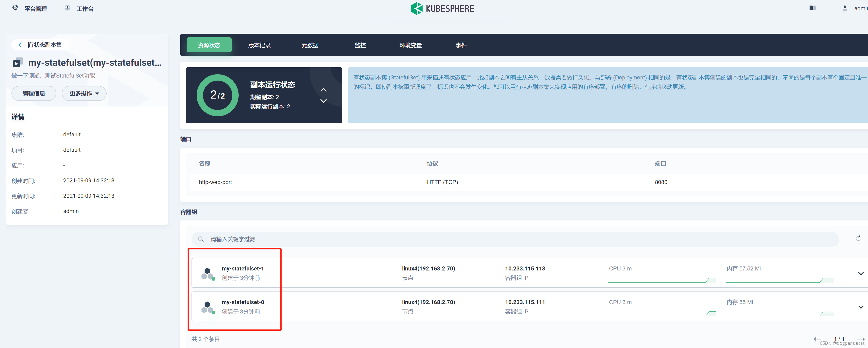Open the 更多操作 dropdown
The height and width of the screenshot is (348, 868).
pos(84,93)
